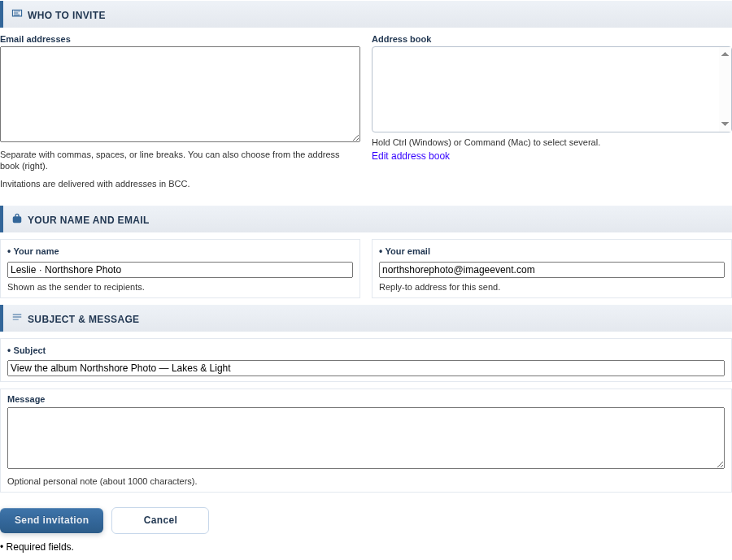Click the lines icon beside Subject & Message
732x560 pixels.
tap(17, 317)
